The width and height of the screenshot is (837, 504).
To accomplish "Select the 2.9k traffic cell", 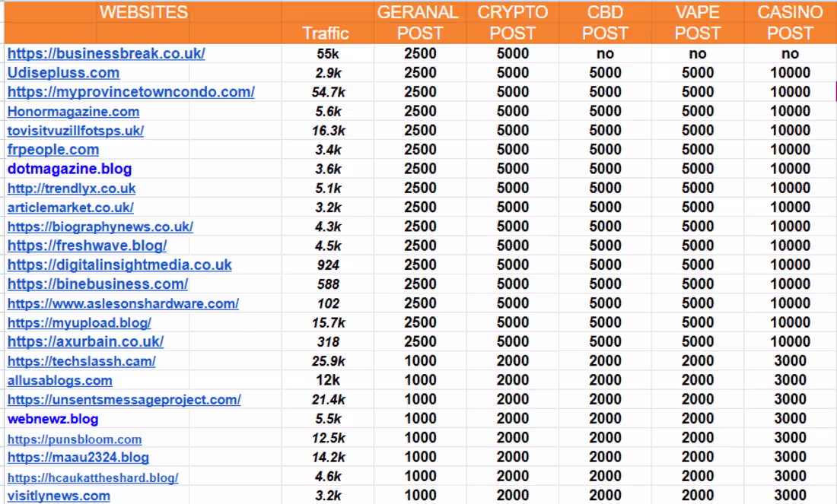I will tap(328, 72).
